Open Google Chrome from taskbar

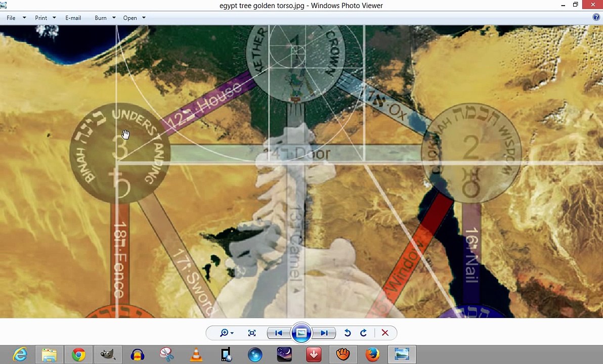tap(78, 354)
